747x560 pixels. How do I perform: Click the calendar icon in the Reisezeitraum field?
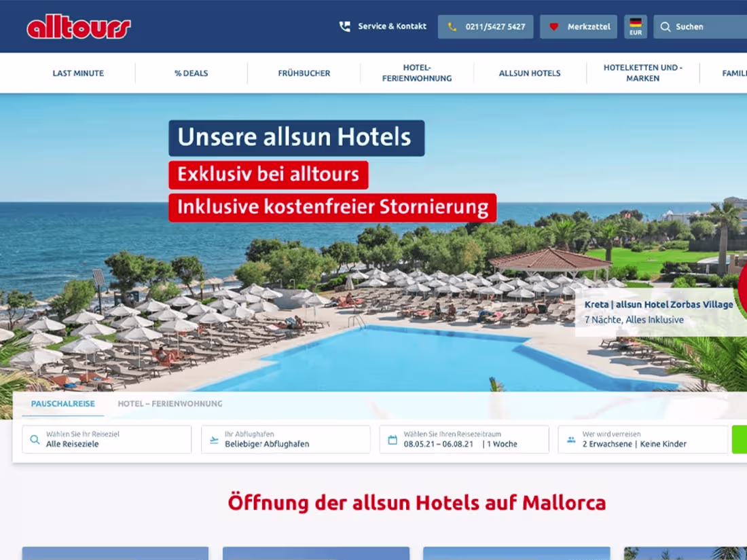pos(393,440)
